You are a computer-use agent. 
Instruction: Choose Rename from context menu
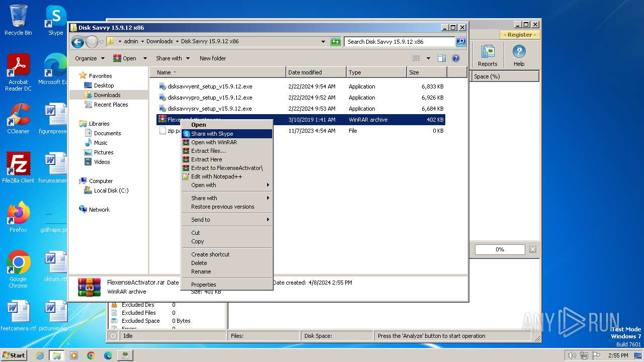(227, 271)
